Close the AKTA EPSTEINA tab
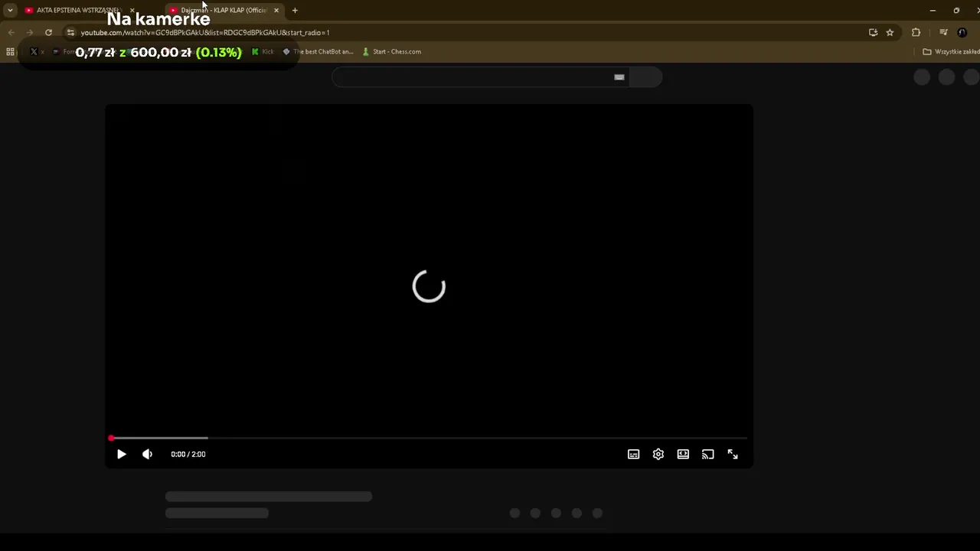This screenshot has width=980, height=551. [132, 10]
